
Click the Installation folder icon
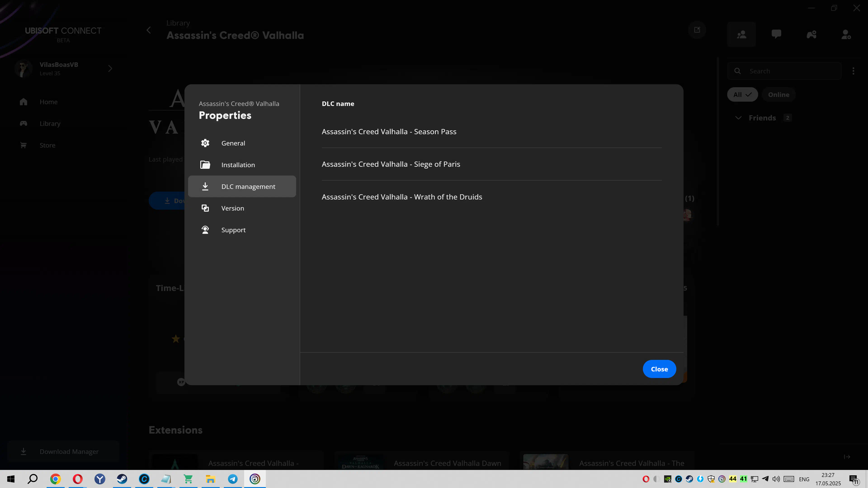tap(205, 165)
